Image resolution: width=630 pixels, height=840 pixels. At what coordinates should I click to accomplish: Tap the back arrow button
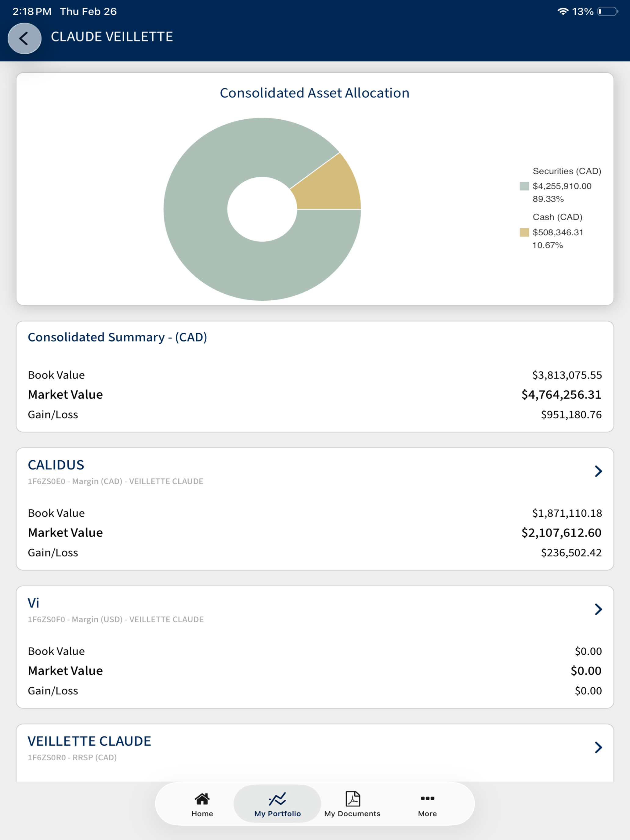[24, 38]
